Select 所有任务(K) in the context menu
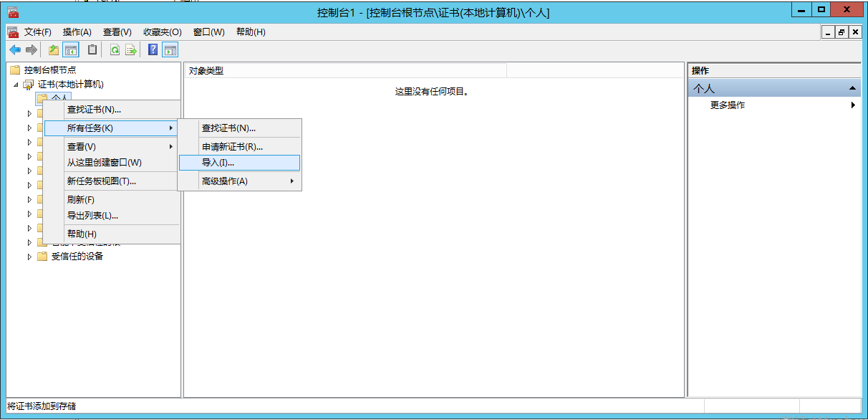 (x=111, y=128)
